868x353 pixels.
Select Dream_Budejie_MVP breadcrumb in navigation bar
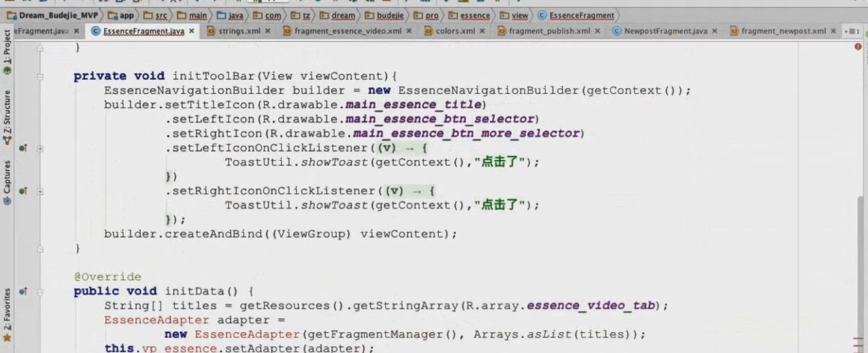tap(53, 15)
